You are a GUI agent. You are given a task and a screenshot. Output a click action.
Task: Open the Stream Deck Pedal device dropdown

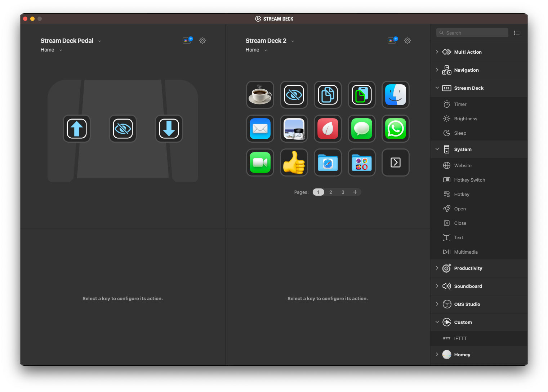click(x=71, y=41)
